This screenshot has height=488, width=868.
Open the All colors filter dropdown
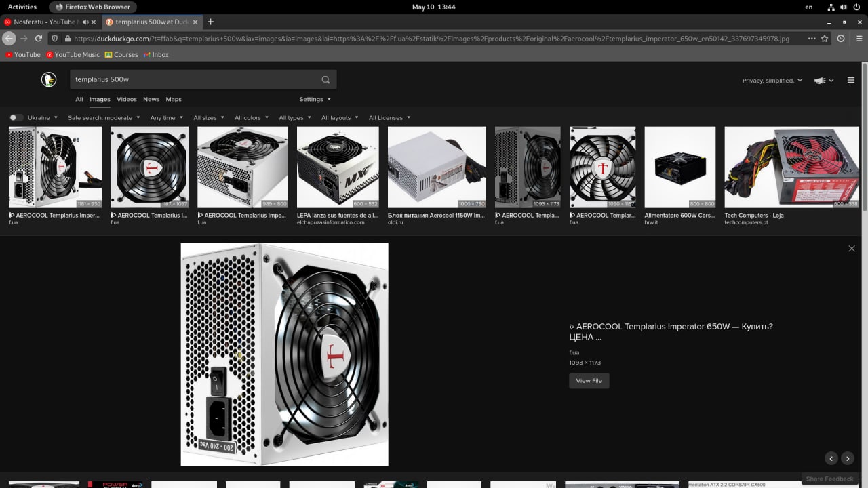pyautogui.click(x=252, y=118)
